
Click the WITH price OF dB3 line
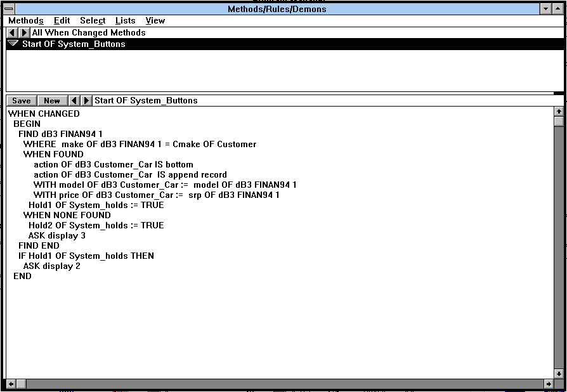tap(156, 195)
